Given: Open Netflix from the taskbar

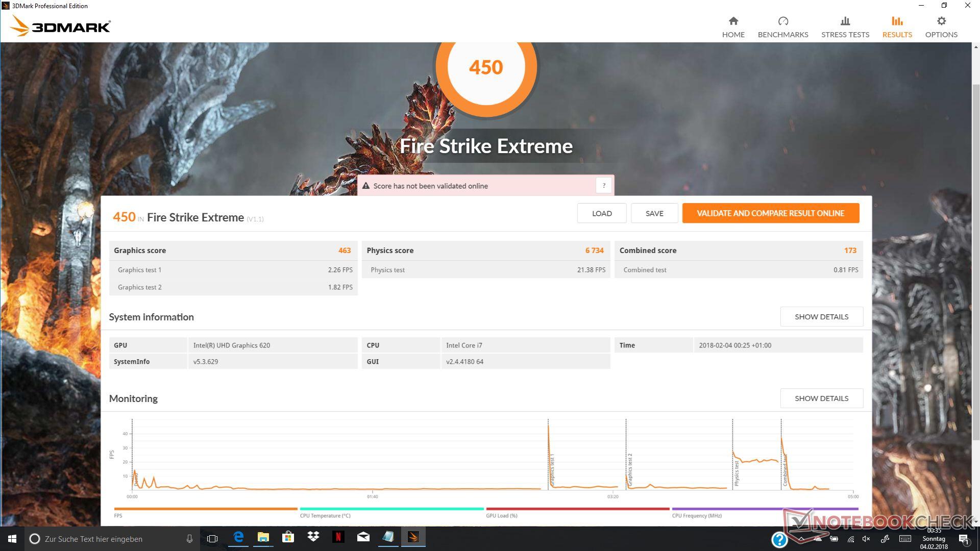Looking at the screenshot, I should (x=338, y=537).
